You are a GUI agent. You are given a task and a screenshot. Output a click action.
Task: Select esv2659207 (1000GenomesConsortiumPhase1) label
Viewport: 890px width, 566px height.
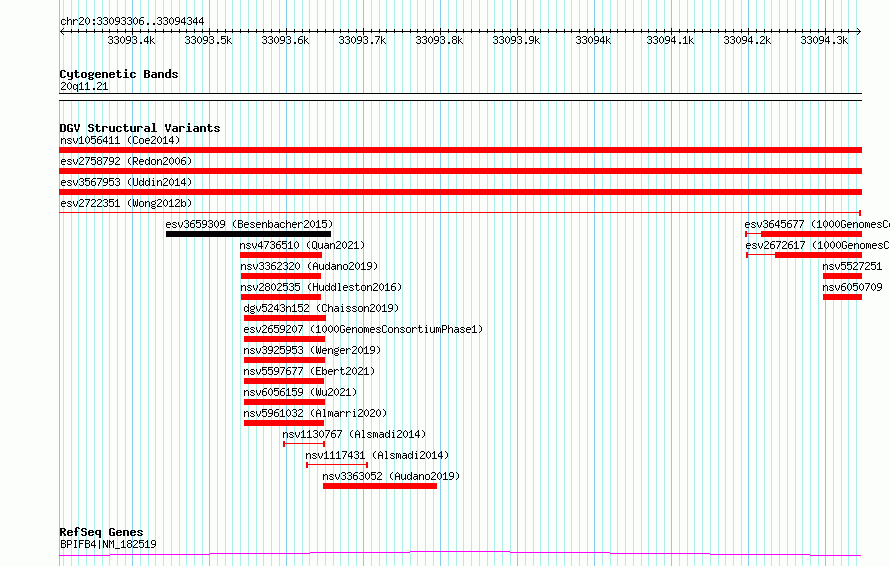(x=363, y=329)
